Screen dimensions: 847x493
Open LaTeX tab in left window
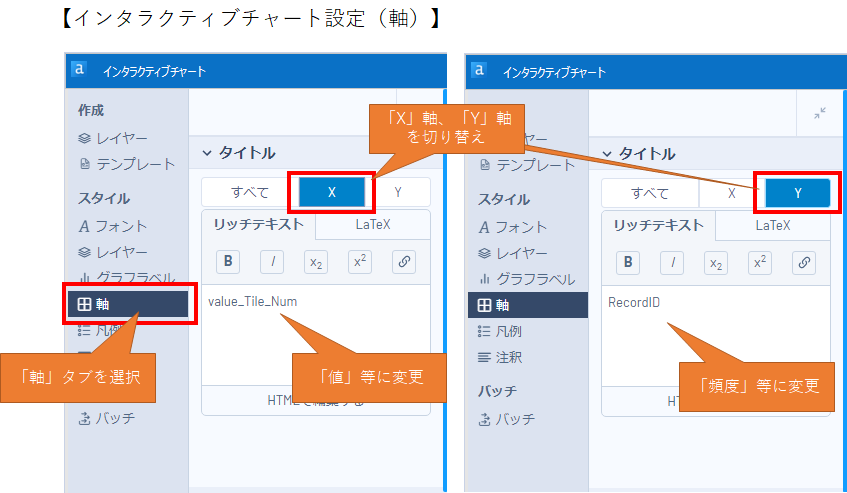pyautogui.click(x=373, y=225)
